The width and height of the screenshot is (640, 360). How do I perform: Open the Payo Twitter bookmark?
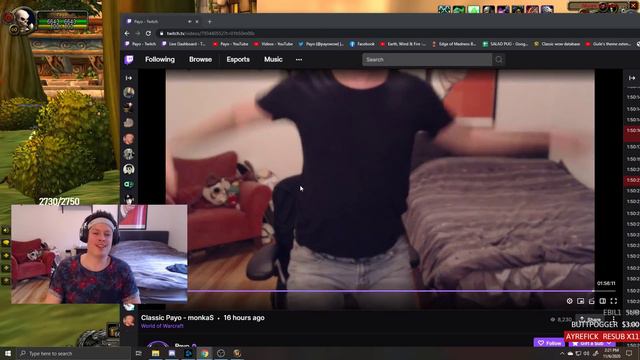(x=321, y=44)
